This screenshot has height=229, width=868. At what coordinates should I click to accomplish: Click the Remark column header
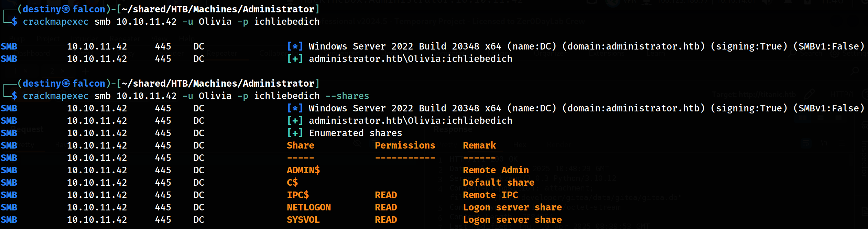coord(479,145)
